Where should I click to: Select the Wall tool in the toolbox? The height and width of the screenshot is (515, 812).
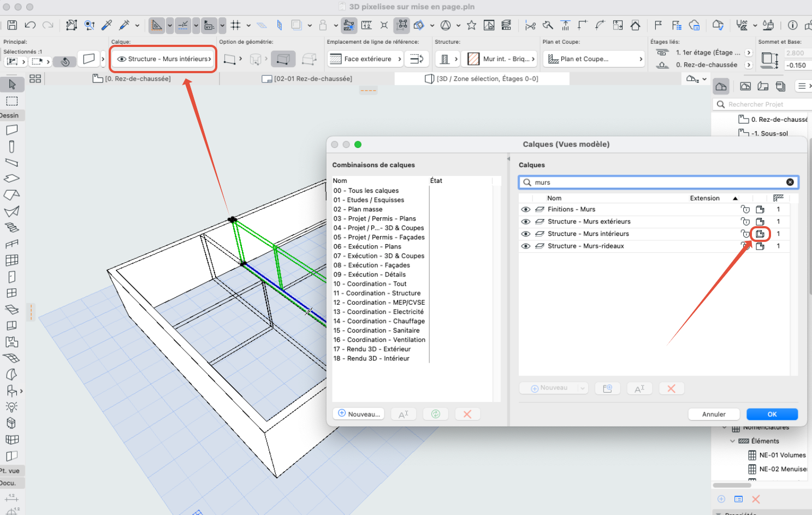click(12, 130)
